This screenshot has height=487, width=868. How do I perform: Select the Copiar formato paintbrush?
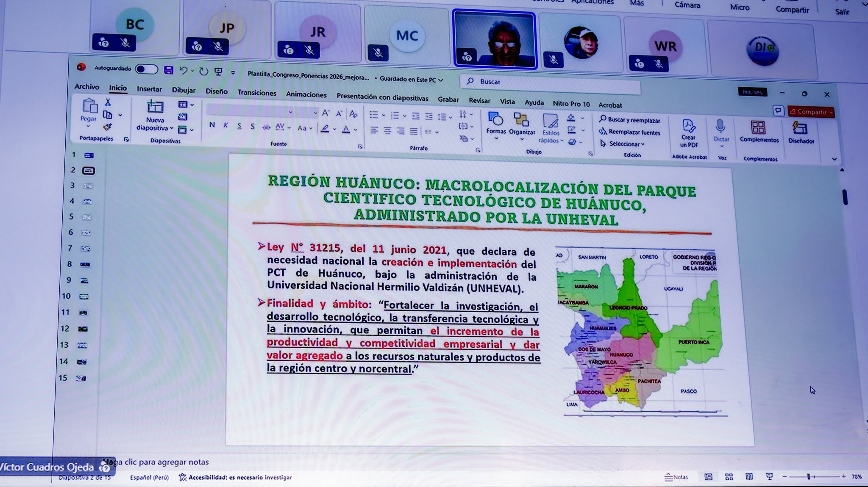pos(108,127)
